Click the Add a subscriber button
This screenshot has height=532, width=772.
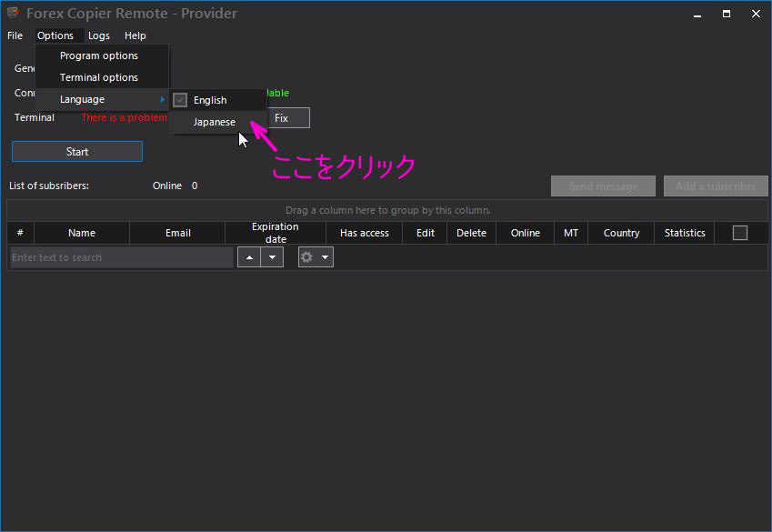716,186
